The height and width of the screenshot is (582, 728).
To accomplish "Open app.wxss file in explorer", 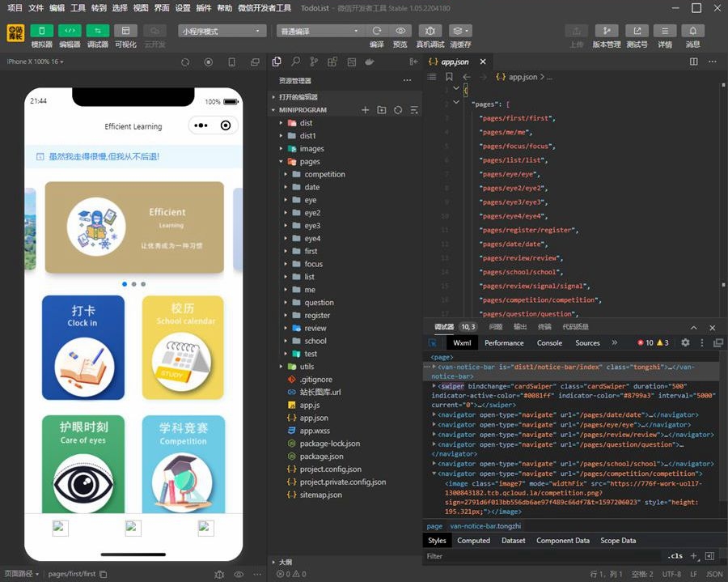I will tap(314, 431).
